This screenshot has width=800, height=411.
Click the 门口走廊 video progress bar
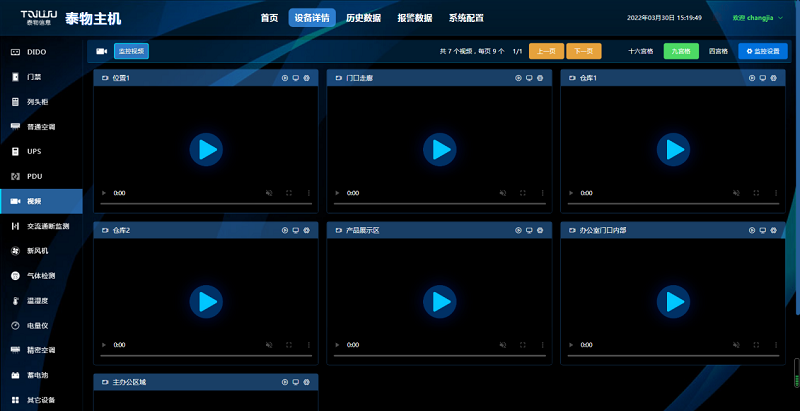pos(440,204)
